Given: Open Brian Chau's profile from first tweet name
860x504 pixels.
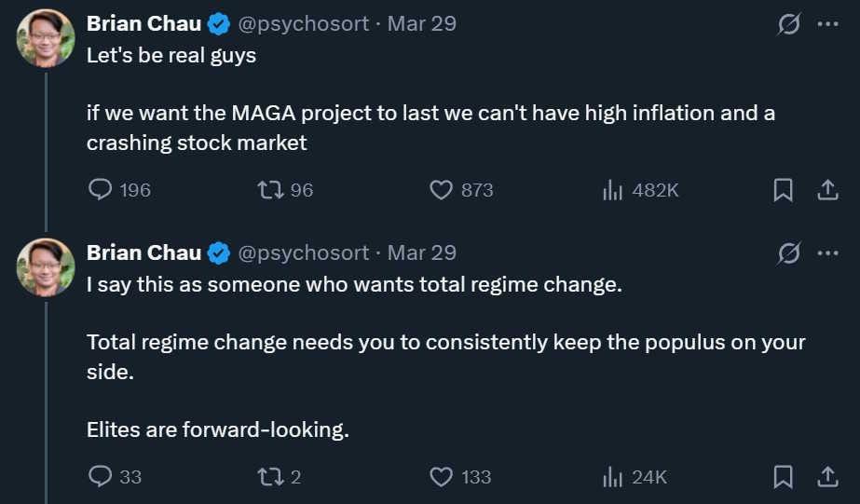Looking at the screenshot, I should 143,23.
